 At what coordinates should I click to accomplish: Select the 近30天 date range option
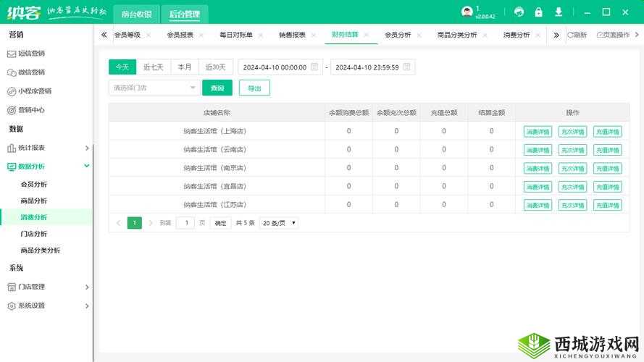pos(216,67)
